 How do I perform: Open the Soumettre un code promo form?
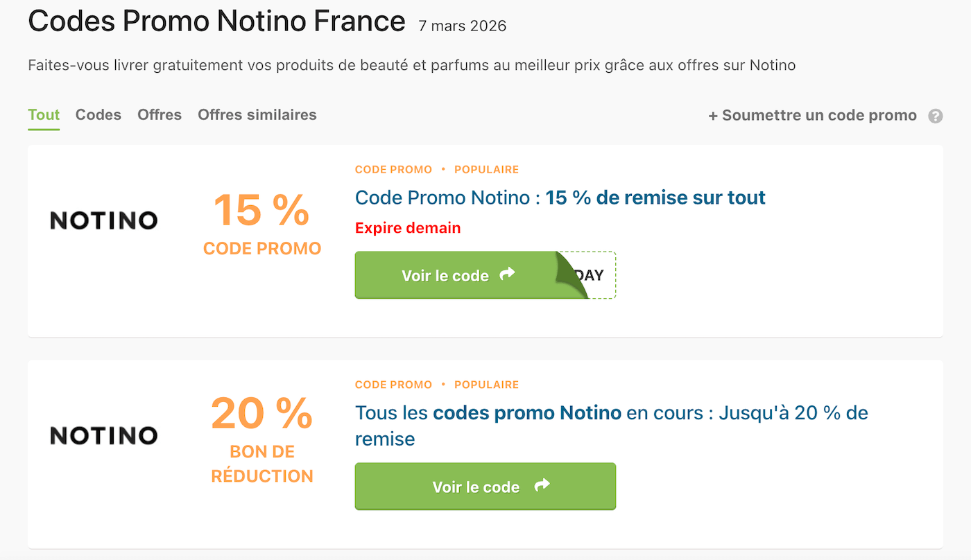click(x=811, y=115)
